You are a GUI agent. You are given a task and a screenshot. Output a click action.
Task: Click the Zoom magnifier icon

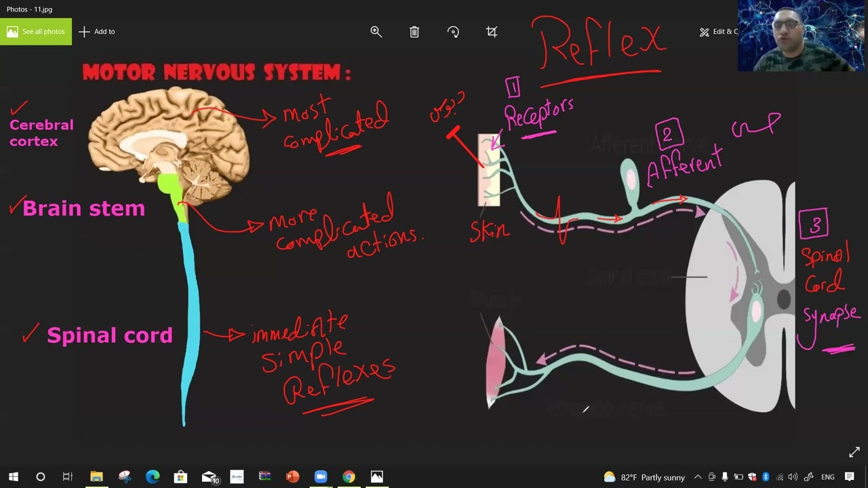(376, 32)
